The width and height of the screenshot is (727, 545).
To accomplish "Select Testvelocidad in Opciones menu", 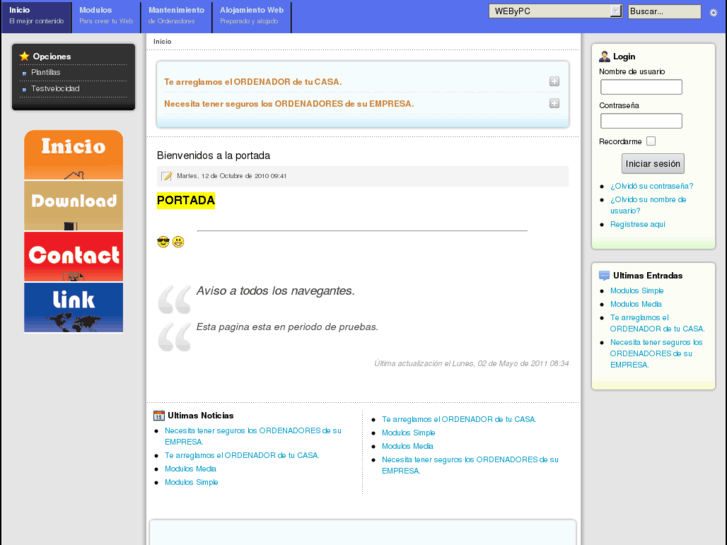I will pyautogui.click(x=55, y=89).
